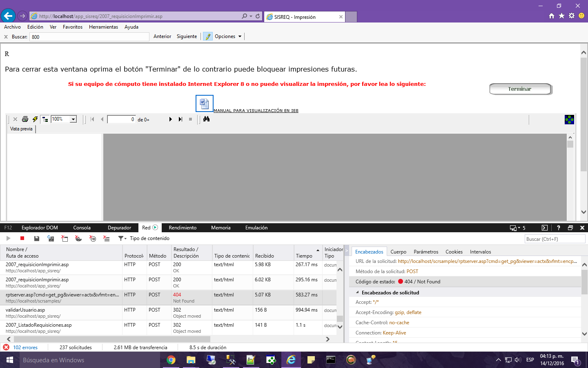The height and width of the screenshot is (368, 588).
Task: Open the Cookies details tab
Action: tap(454, 252)
